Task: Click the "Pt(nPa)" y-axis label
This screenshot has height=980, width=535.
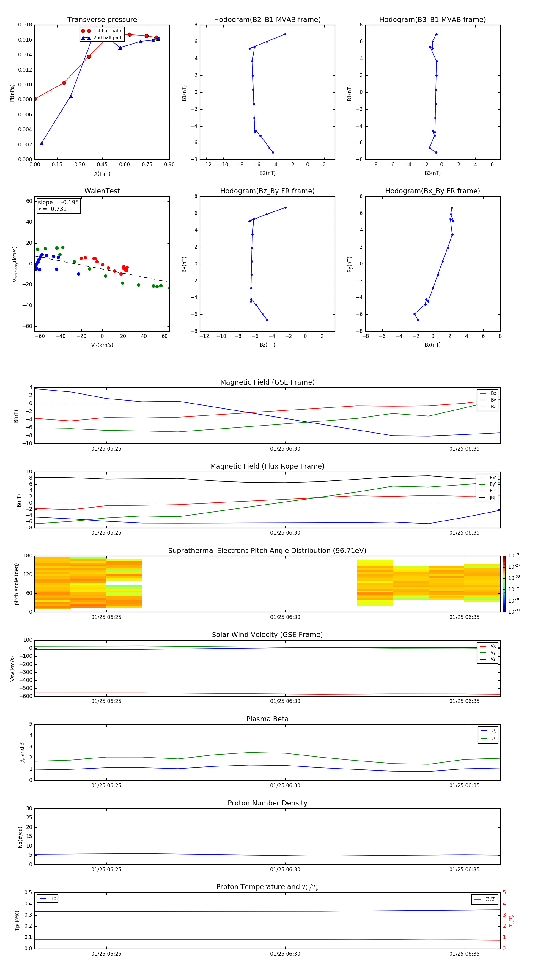Action: pyautogui.click(x=12, y=92)
